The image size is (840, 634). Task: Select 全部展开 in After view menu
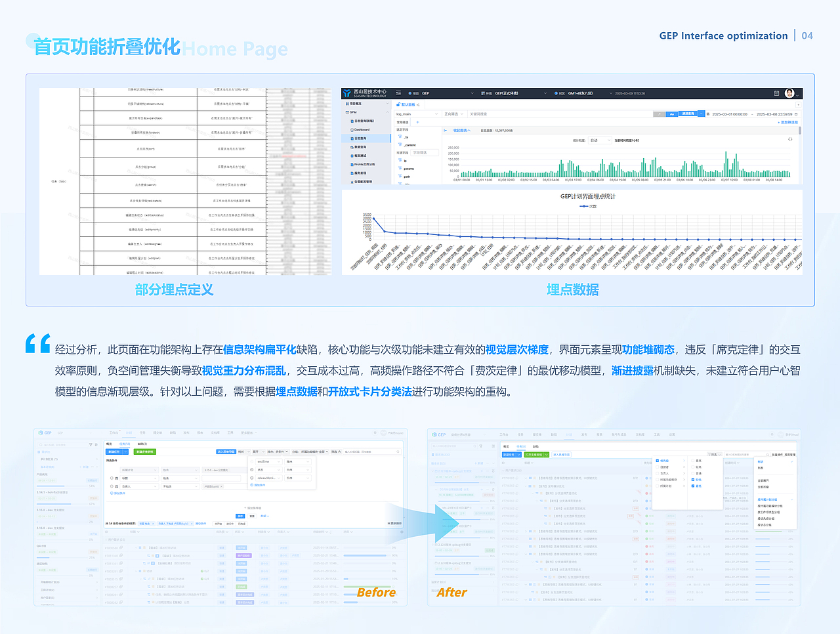[x=763, y=480]
